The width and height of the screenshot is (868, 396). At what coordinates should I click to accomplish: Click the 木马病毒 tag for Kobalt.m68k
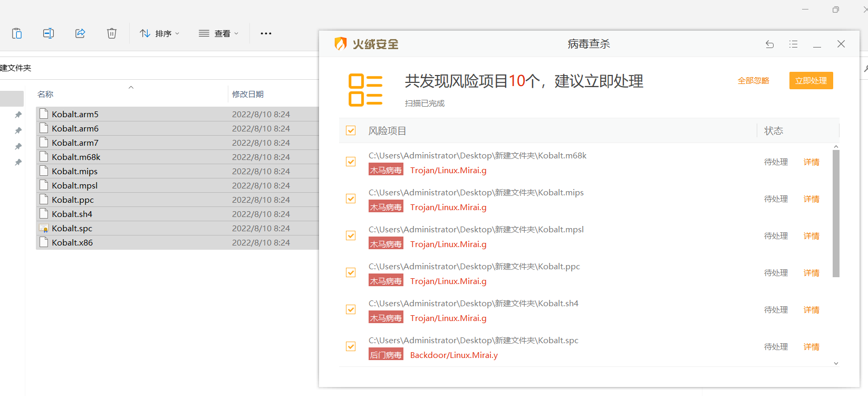click(x=386, y=170)
